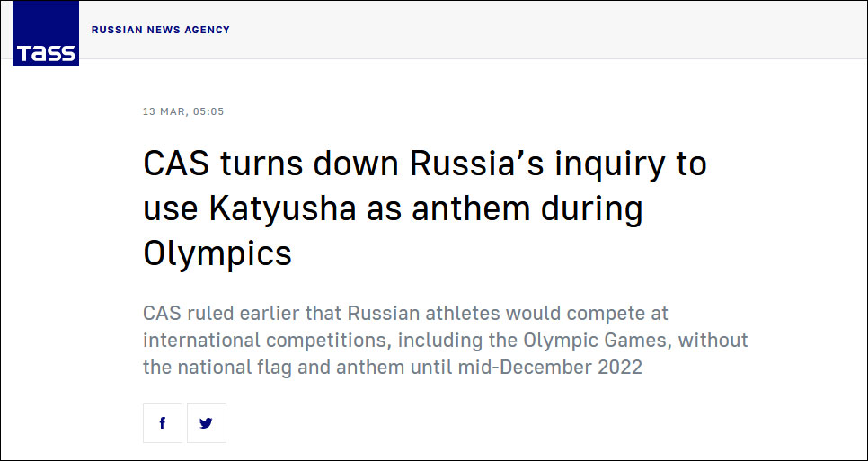Share article on Twitter
Viewport: 868px width, 461px height.
coord(207,423)
